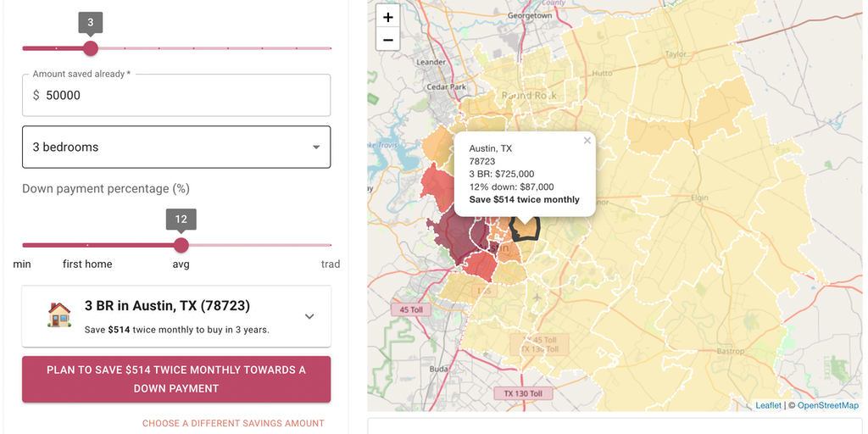Click the down payment slider handle at 12
Screen dimensions: 868x434
coord(181,245)
